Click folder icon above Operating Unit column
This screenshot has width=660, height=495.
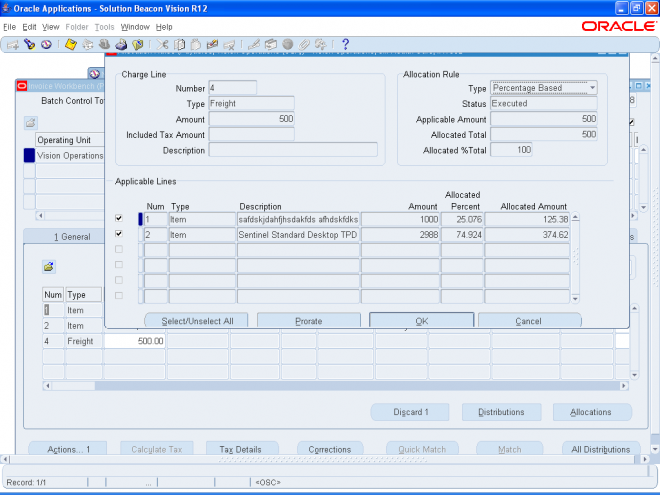pyautogui.click(x=31, y=123)
